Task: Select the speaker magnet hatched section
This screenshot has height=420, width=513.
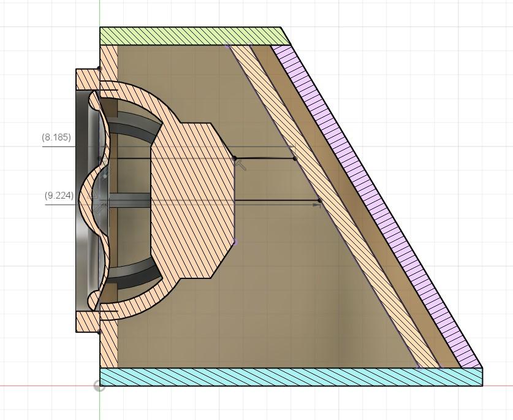Action: (x=193, y=200)
